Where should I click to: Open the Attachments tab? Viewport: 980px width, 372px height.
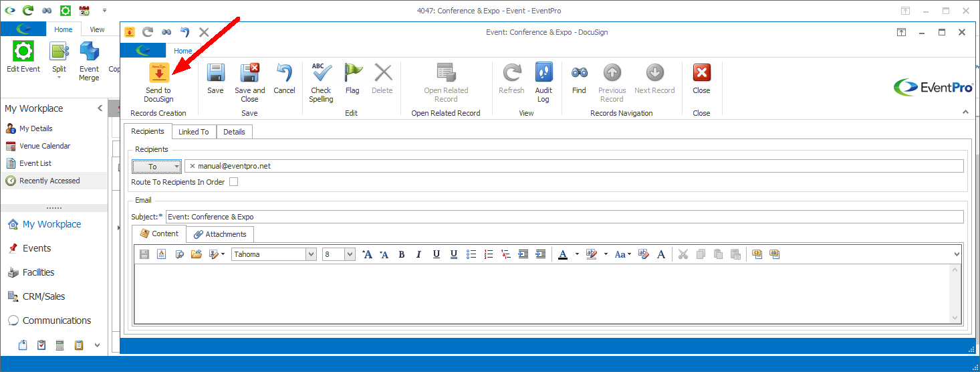[220, 234]
